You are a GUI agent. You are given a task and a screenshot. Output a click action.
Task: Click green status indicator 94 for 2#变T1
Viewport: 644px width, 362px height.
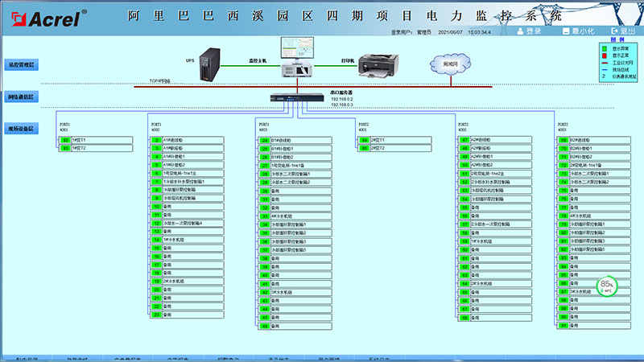pyautogui.click(x=365, y=140)
